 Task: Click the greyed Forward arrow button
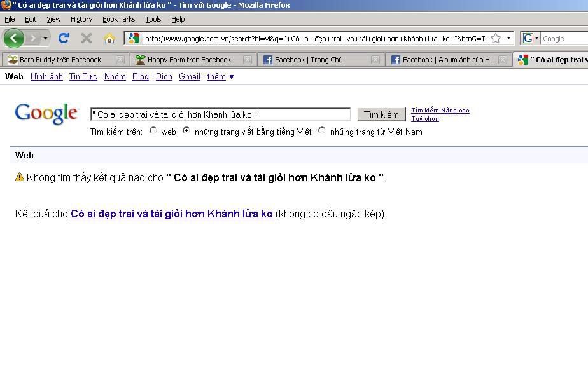point(32,38)
